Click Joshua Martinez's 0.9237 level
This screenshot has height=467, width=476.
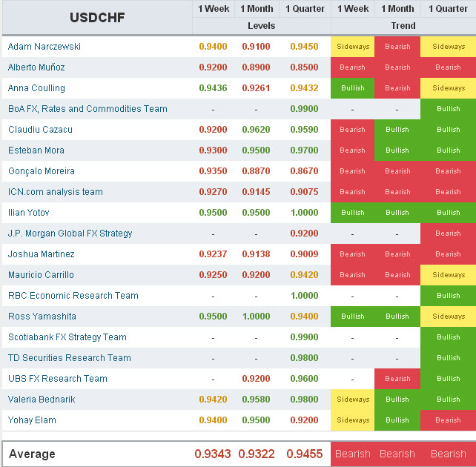[213, 254]
